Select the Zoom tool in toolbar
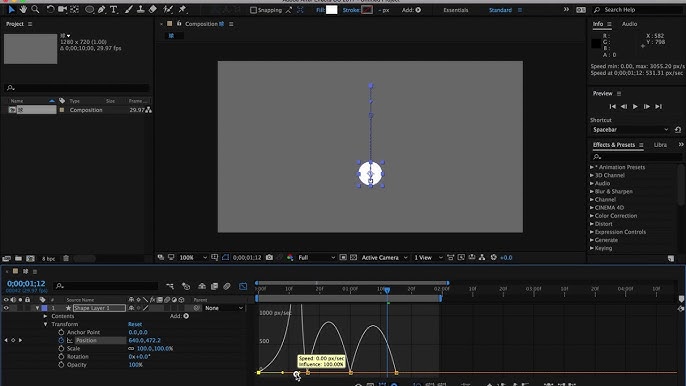This screenshot has width=686, height=386. click(35, 9)
